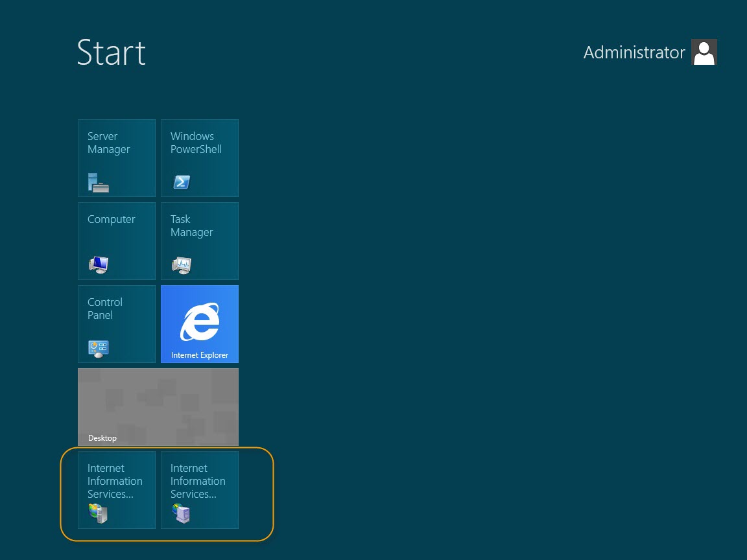Launch Internet Explorer from the blue tile
Image resolution: width=747 pixels, height=560 pixels.
[200, 324]
